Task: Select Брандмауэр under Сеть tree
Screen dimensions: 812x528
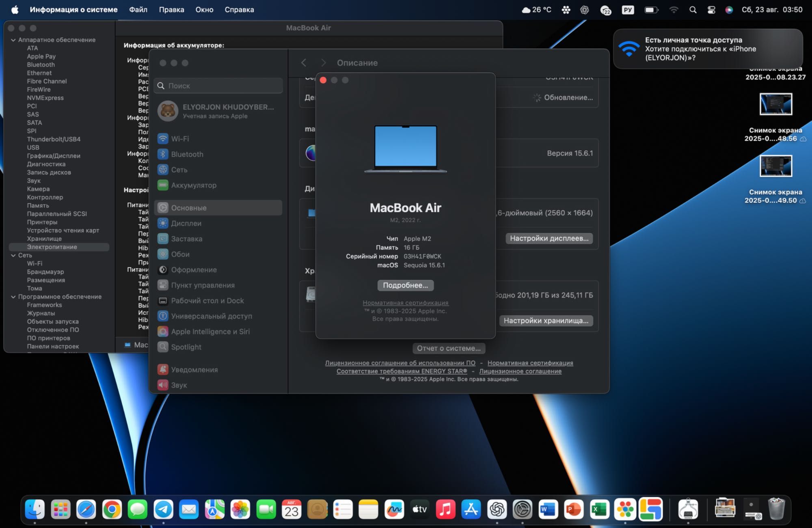Action: (45, 272)
